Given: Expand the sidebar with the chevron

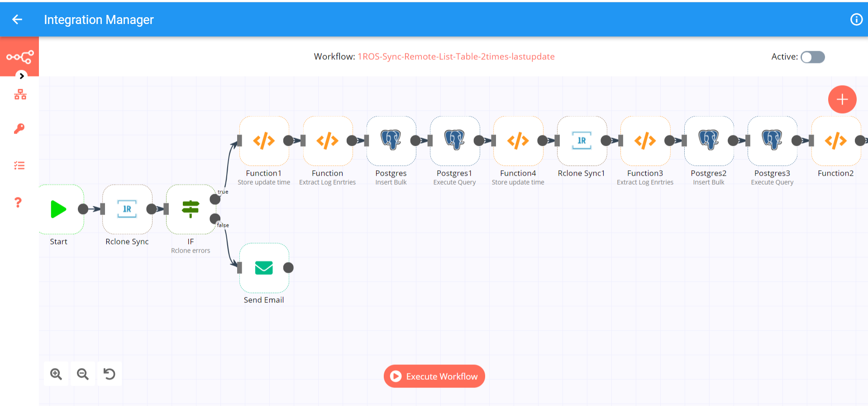Looking at the screenshot, I should (21, 76).
